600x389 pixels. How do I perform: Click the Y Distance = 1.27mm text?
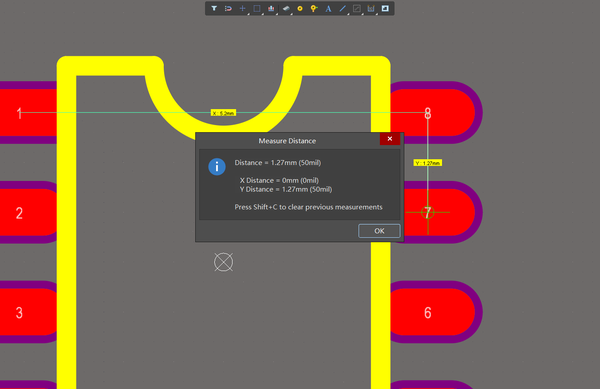(286, 189)
